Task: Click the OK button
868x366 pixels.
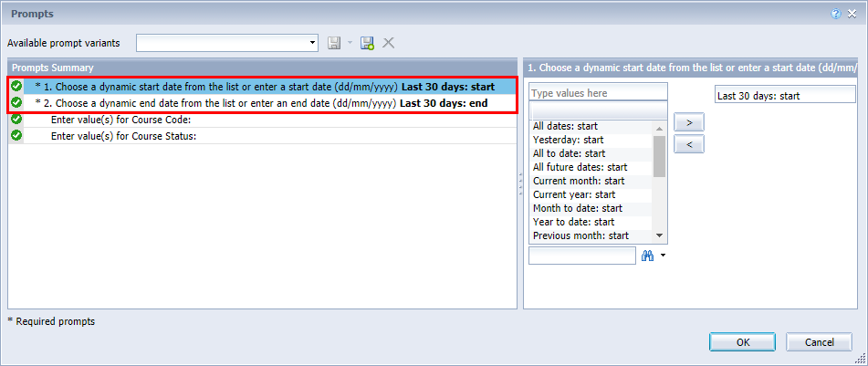Action: point(742,341)
